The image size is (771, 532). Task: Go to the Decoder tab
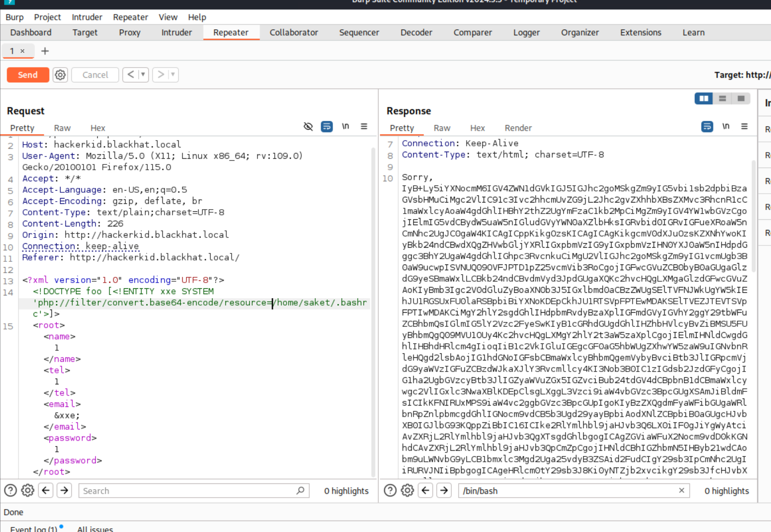416,32
